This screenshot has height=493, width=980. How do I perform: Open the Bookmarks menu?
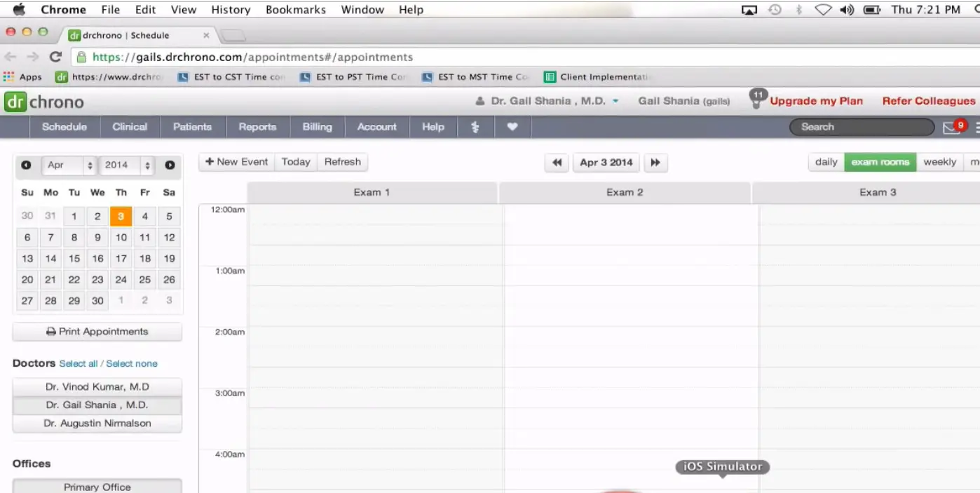pos(295,9)
